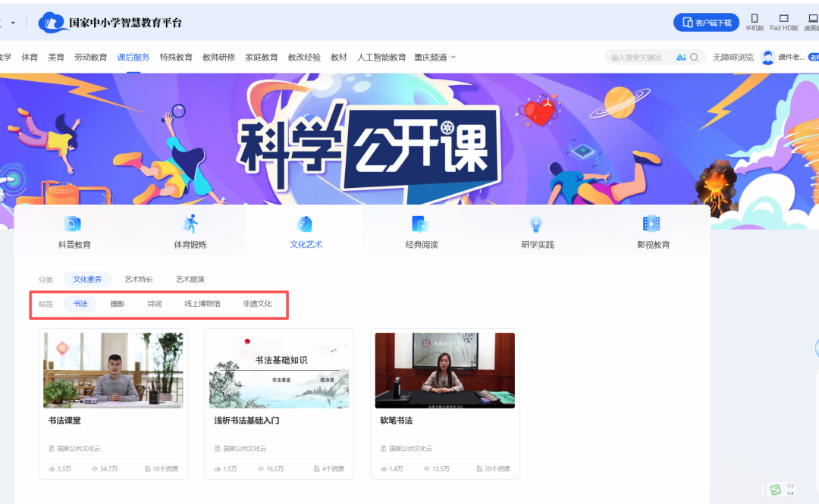The height and width of the screenshot is (504, 819).
Task: Click the 客户端下载 button
Action: coord(705,21)
